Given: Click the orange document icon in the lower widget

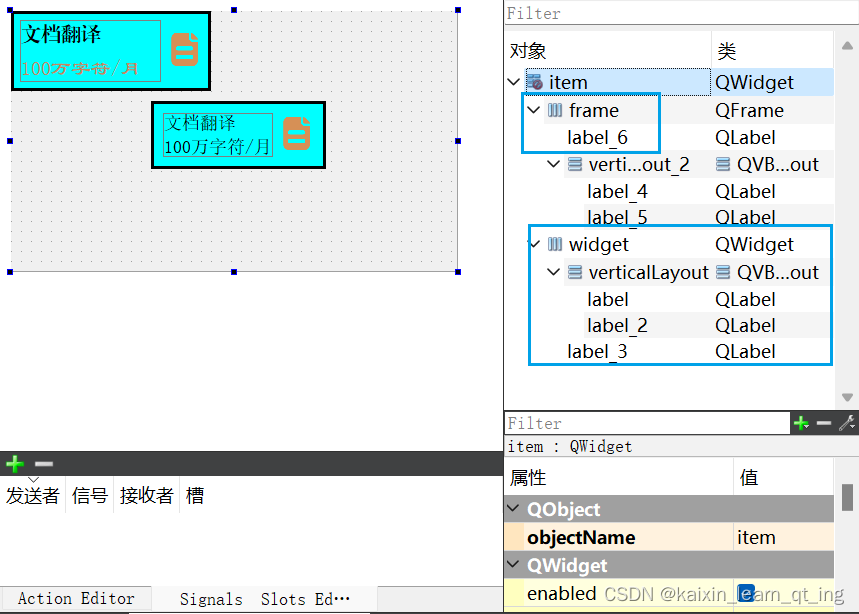Looking at the screenshot, I should pyautogui.click(x=297, y=132).
